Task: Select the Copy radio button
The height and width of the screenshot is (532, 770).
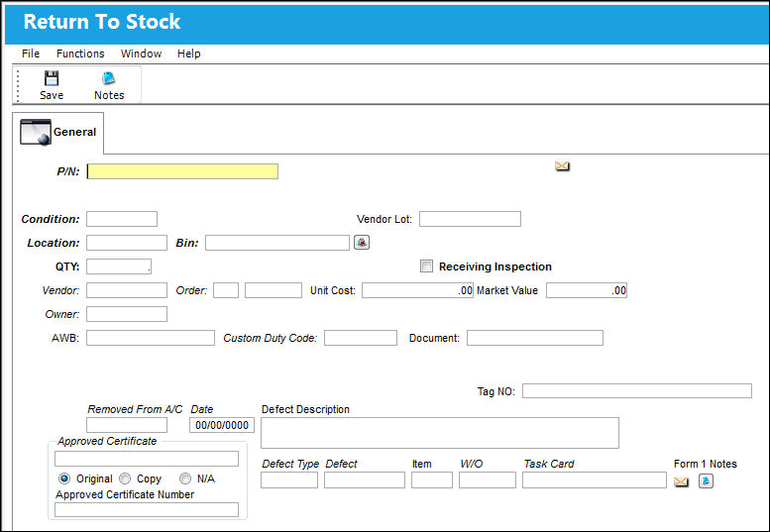Action: tap(125, 479)
